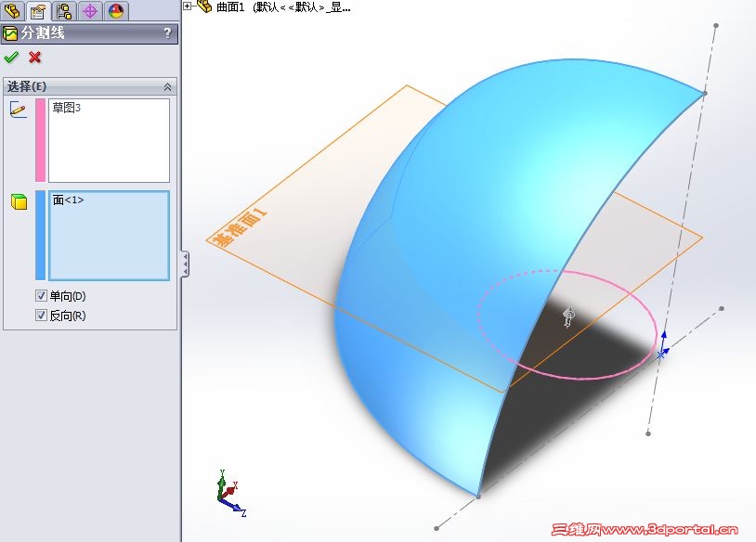Uncheck the 单向(D) checkbox
The image size is (756, 542).
[x=41, y=296]
